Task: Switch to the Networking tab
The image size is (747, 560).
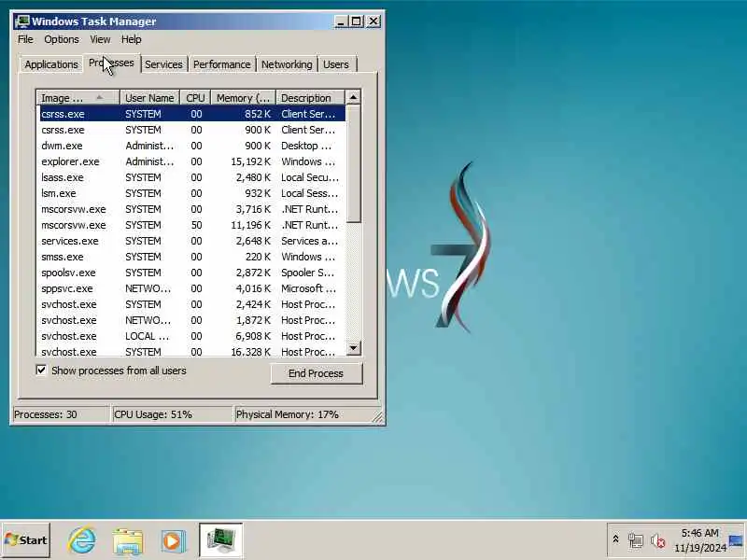Action: (287, 64)
